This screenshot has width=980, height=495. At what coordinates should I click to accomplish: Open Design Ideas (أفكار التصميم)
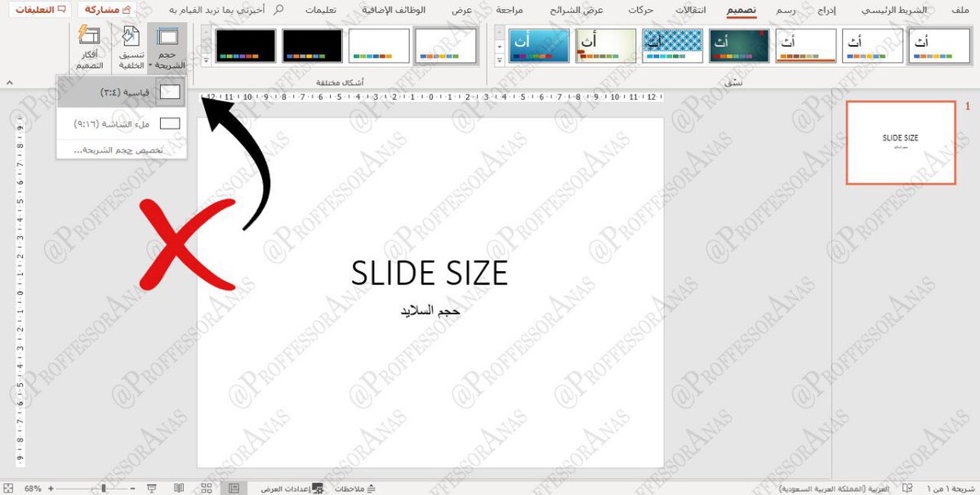click(x=89, y=47)
